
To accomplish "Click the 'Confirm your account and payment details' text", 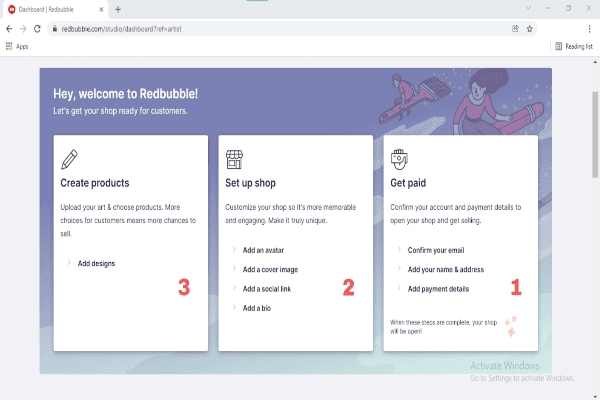I will coord(456,214).
